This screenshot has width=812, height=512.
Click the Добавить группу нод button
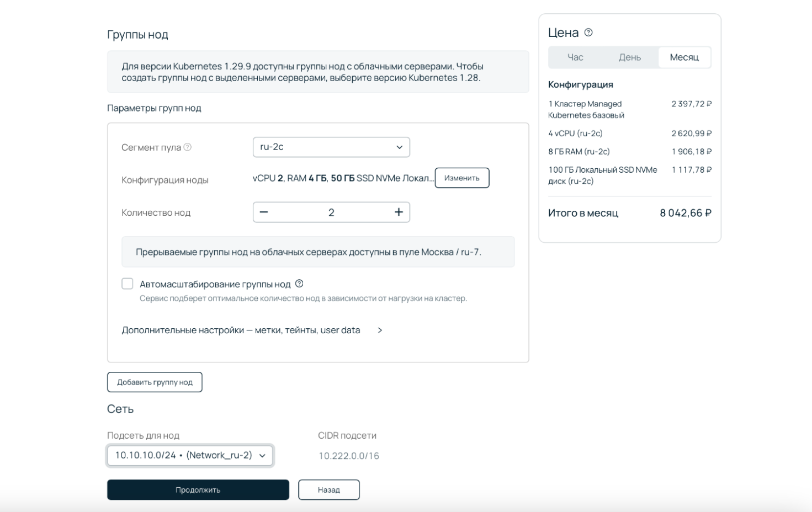155,382
